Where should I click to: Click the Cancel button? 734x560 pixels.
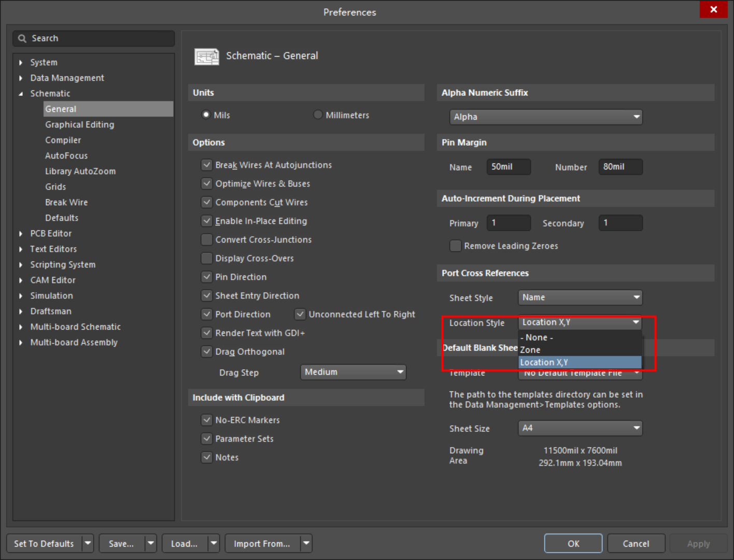pos(636,543)
